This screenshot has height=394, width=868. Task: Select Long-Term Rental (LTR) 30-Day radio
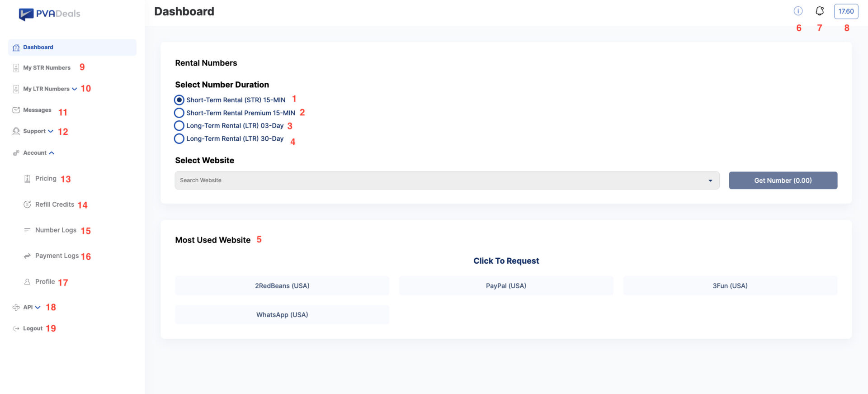point(179,139)
